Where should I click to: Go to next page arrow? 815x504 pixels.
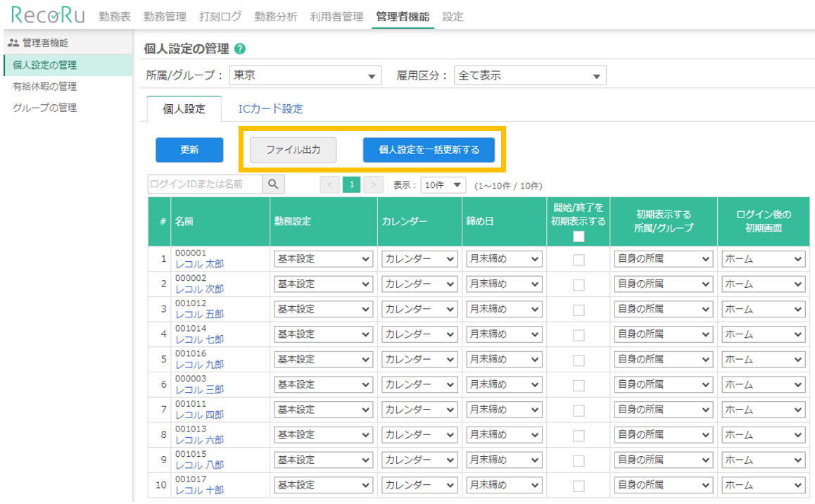point(373,184)
